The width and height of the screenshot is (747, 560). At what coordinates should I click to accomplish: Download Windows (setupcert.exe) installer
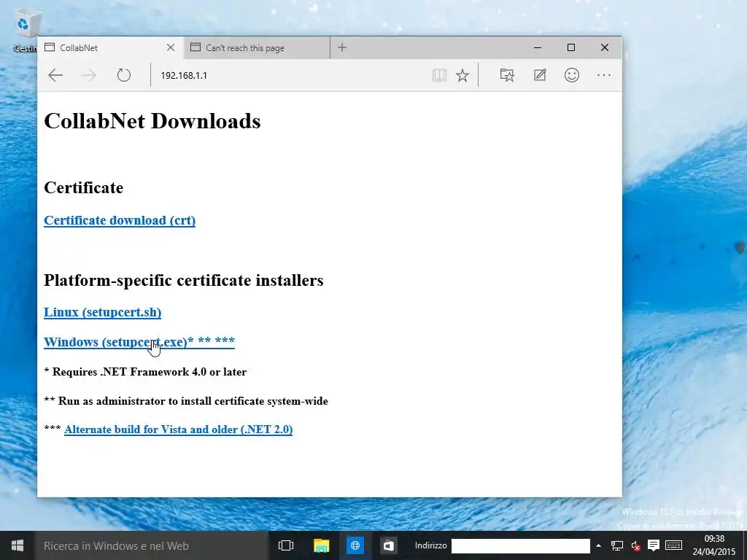pyautogui.click(x=139, y=342)
